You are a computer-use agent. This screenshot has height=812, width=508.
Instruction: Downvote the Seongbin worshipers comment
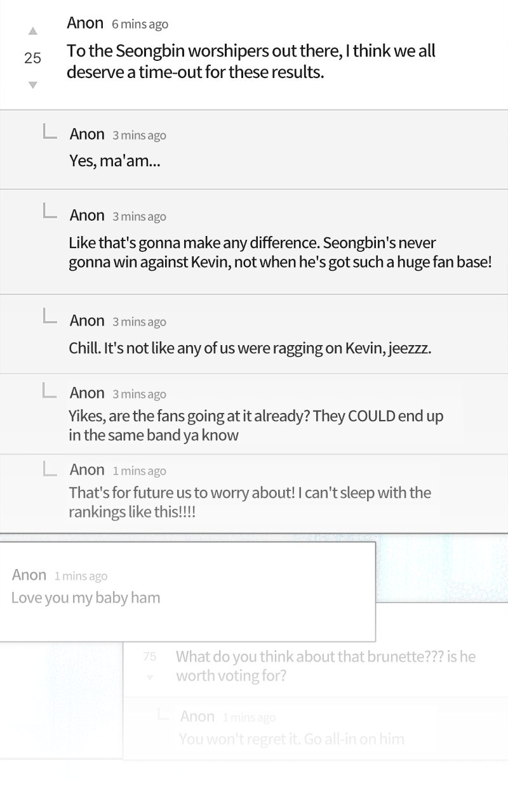coord(33,85)
